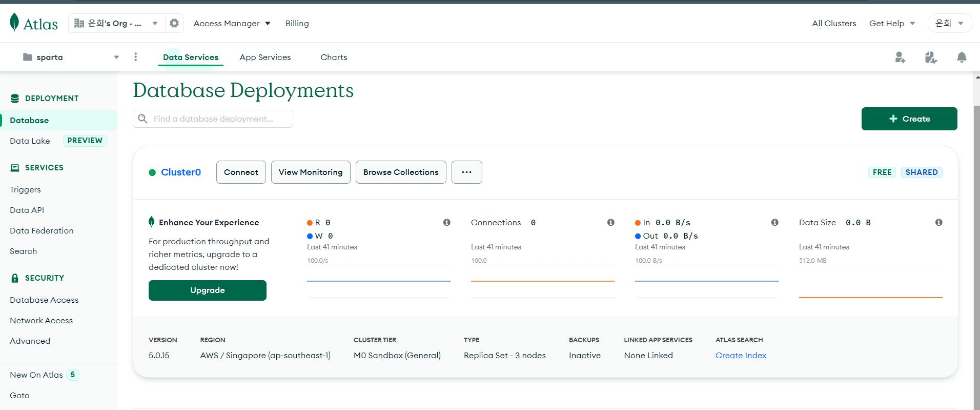Screen dimensions: 980x410
Task: Open the 은희 user account menu
Action: [x=950, y=23]
